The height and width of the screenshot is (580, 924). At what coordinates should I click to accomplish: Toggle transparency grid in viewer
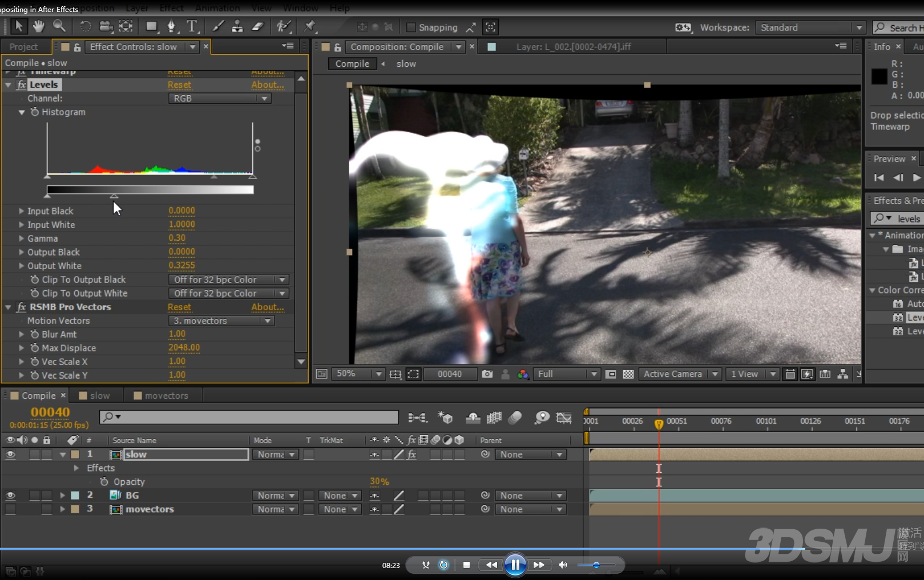coord(628,374)
